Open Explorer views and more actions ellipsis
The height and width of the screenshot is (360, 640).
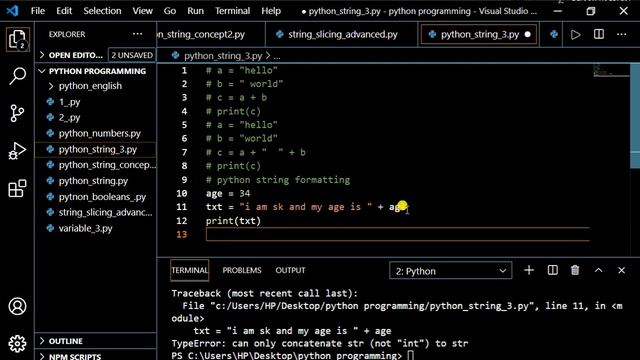138,34
